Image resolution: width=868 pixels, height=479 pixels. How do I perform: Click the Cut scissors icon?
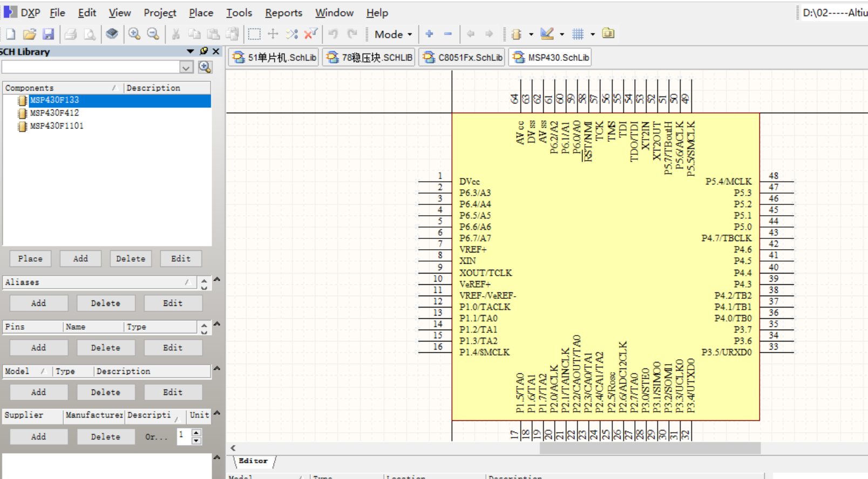pyautogui.click(x=175, y=34)
